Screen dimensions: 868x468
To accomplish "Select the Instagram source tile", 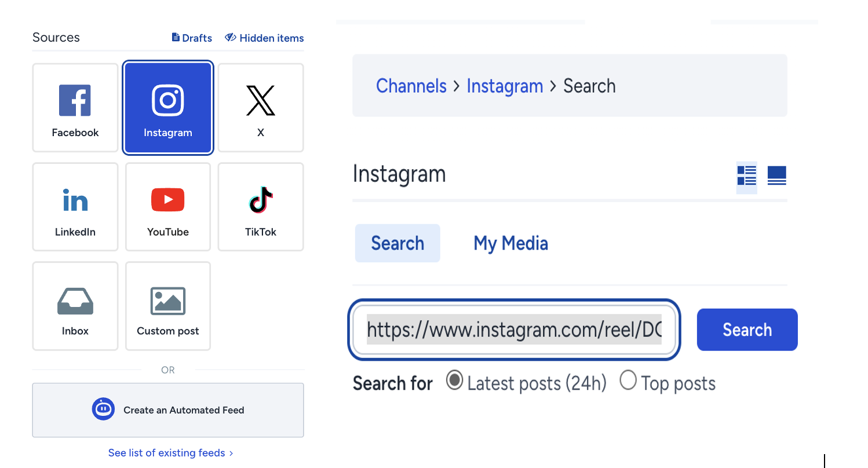I will click(x=168, y=108).
